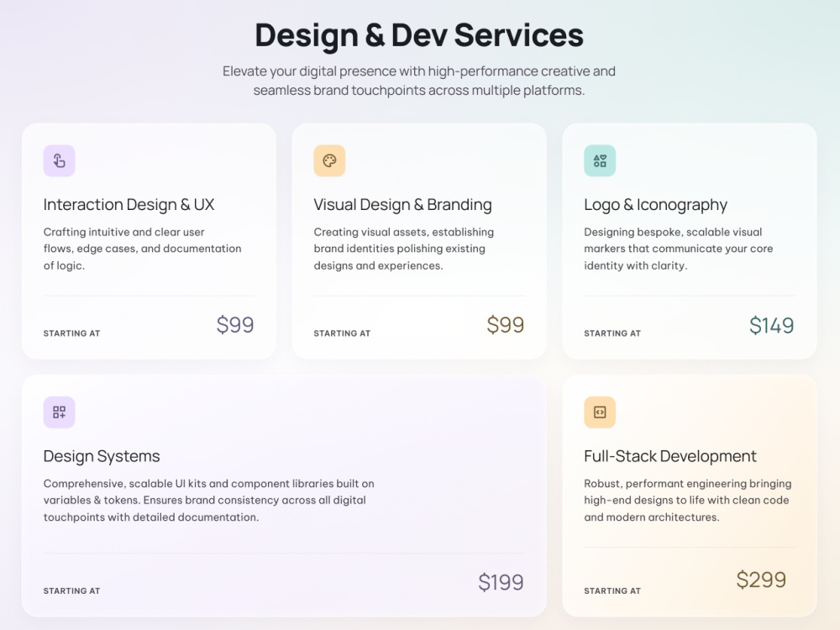Click 'Elevate your digital presence' subtitle text
The width and height of the screenshot is (840, 630).
pos(419,81)
